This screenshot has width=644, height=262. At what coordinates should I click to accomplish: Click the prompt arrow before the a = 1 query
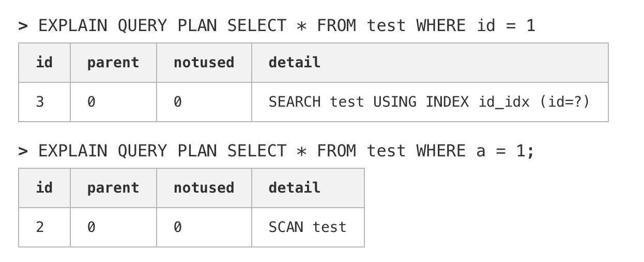[23, 151]
